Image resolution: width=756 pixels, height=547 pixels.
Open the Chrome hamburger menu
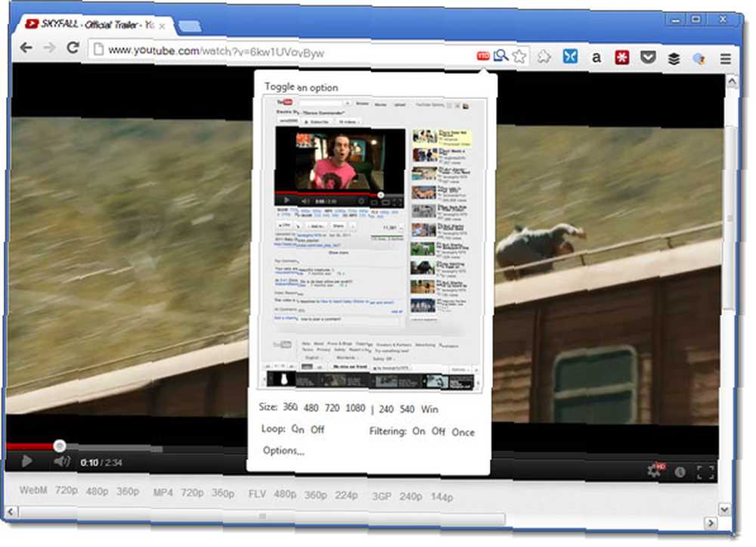(726, 59)
